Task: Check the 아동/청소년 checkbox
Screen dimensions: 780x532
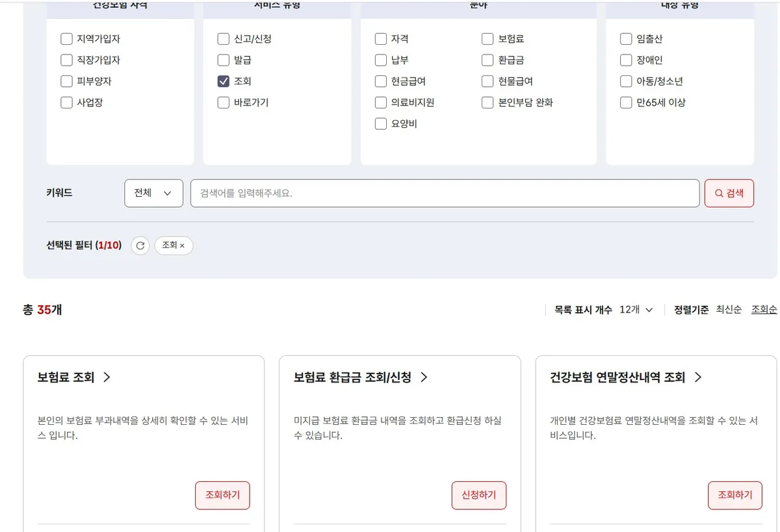Action: [x=626, y=81]
